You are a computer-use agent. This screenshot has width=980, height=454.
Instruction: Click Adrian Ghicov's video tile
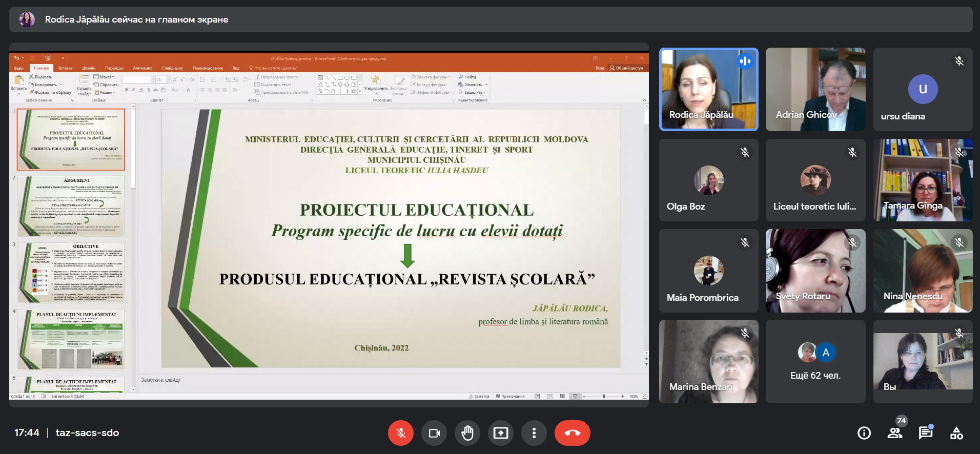(x=815, y=90)
